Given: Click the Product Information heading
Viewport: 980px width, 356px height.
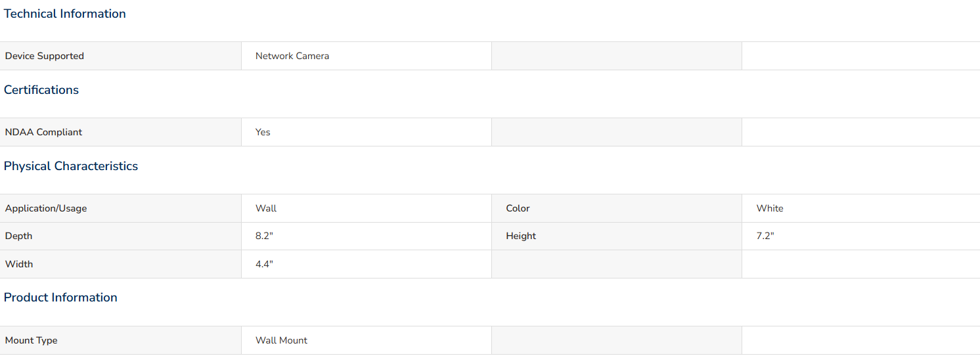Looking at the screenshot, I should coord(60,298).
